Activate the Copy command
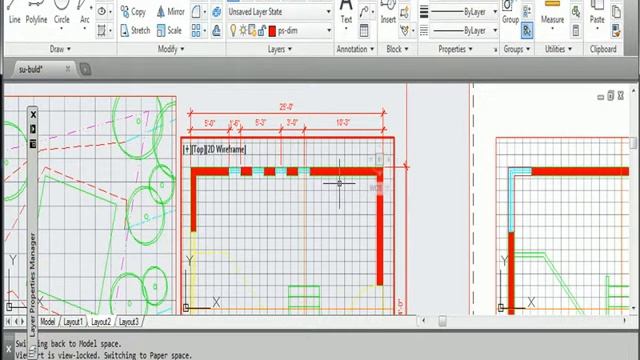The height and width of the screenshot is (360, 640). point(133,12)
